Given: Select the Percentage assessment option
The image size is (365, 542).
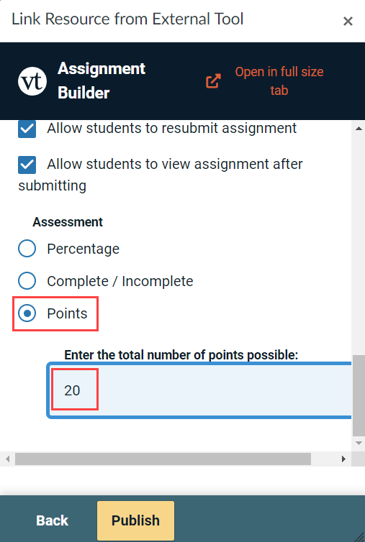Looking at the screenshot, I should point(27,249).
